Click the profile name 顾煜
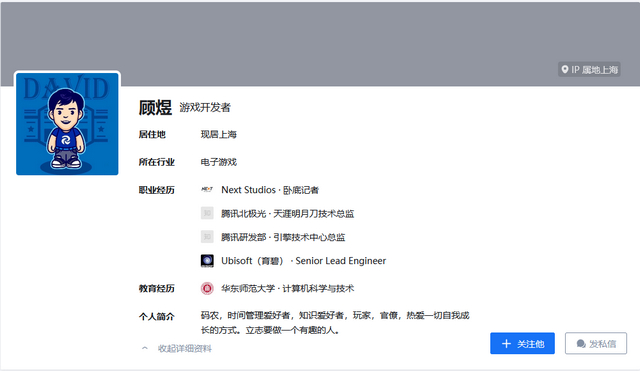Screen dimensions: 640x371 pos(155,108)
